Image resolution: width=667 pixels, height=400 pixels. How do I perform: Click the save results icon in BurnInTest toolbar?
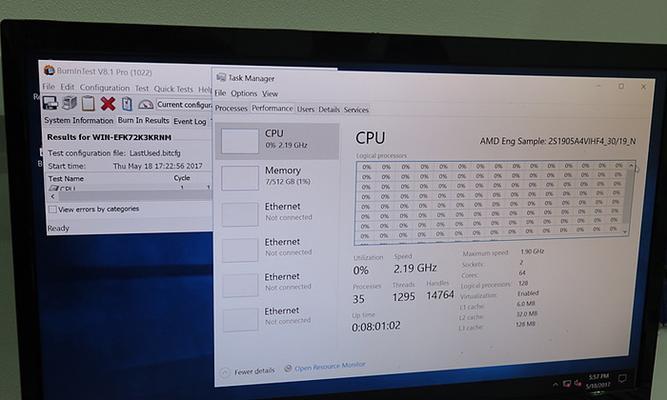tap(50, 103)
